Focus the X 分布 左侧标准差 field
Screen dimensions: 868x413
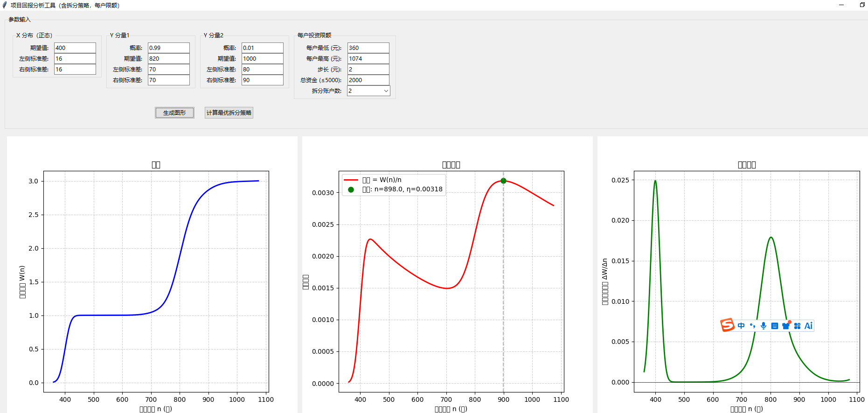tap(75, 59)
